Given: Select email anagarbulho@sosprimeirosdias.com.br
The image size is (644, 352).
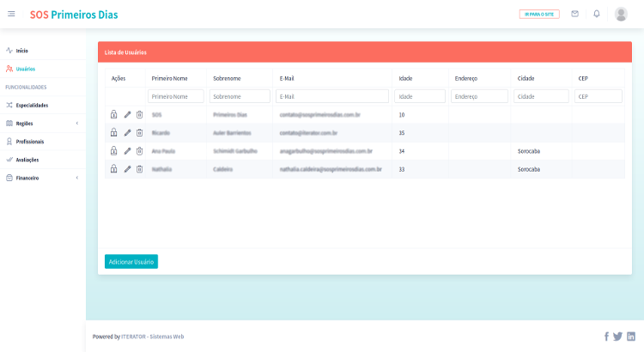Looking at the screenshot, I should coord(326,151).
